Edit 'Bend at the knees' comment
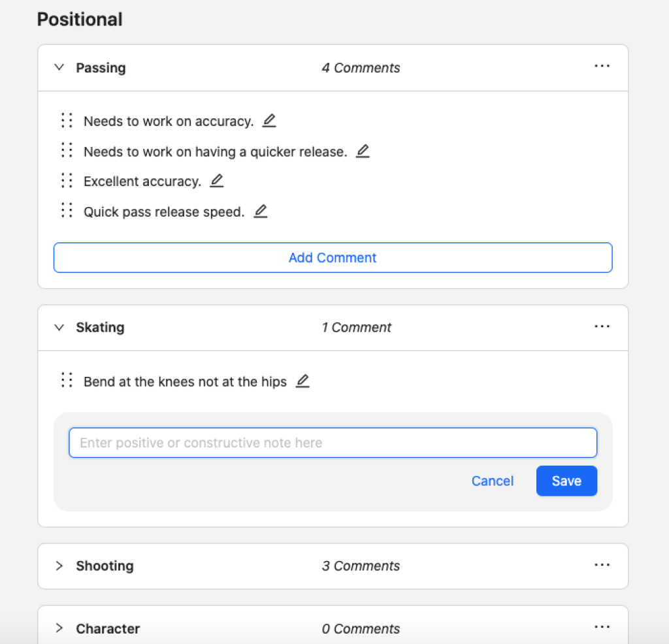The image size is (669, 644). tap(302, 381)
